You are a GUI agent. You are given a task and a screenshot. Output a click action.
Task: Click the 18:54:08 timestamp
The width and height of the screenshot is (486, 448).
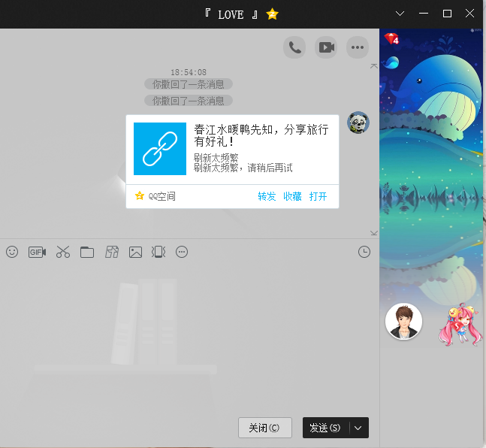[x=189, y=72]
